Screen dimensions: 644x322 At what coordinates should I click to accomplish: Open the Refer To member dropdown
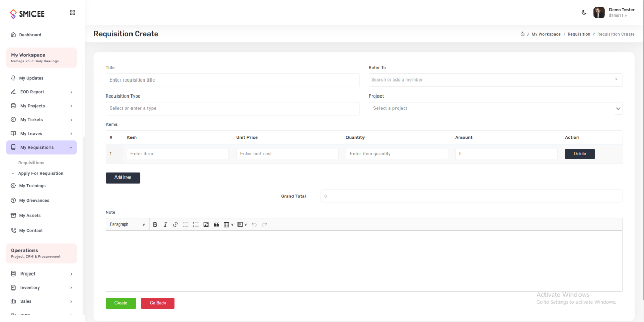(x=496, y=80)
